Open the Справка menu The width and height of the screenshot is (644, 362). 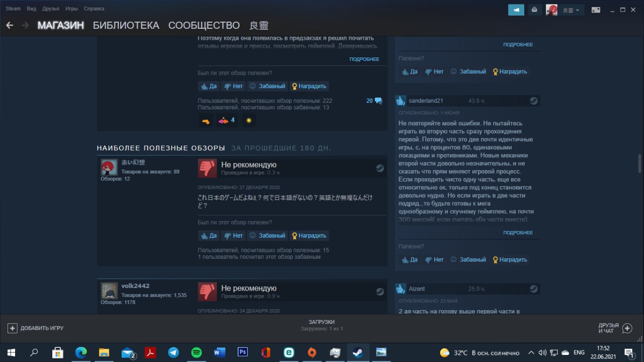click(94, 9)
